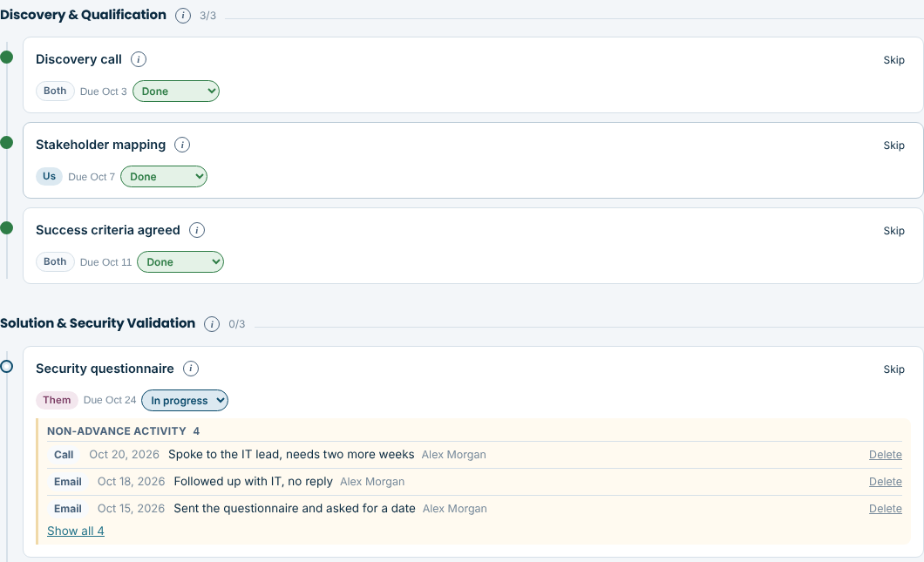Click info icon for Solution & Security Validation
The height and width of the screenshot is (562, 924).
(212, 324)
